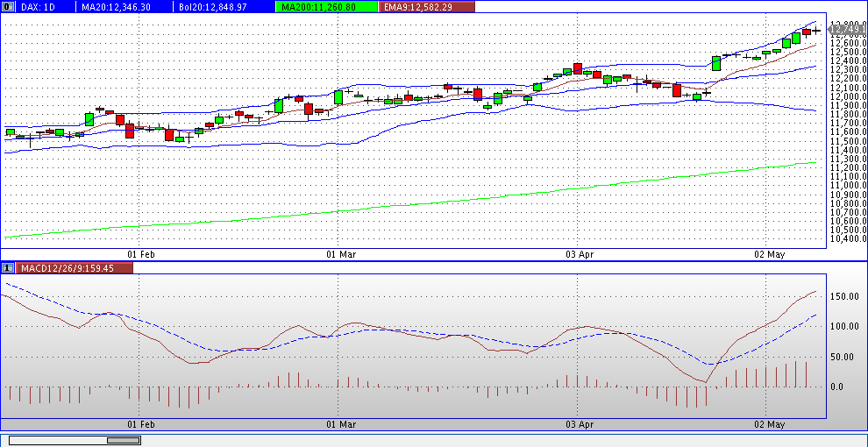The image size is (868, 447).
Task: Click the panel 0 icon beside DAX: 1D
Action: (x=7, y=7)
